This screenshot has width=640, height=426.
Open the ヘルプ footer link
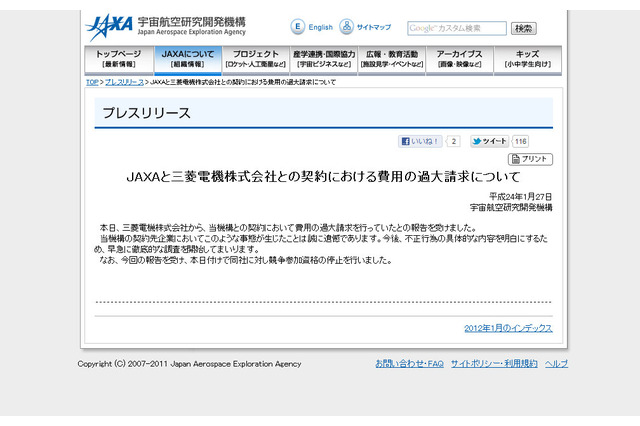click(x=556, y=364)
